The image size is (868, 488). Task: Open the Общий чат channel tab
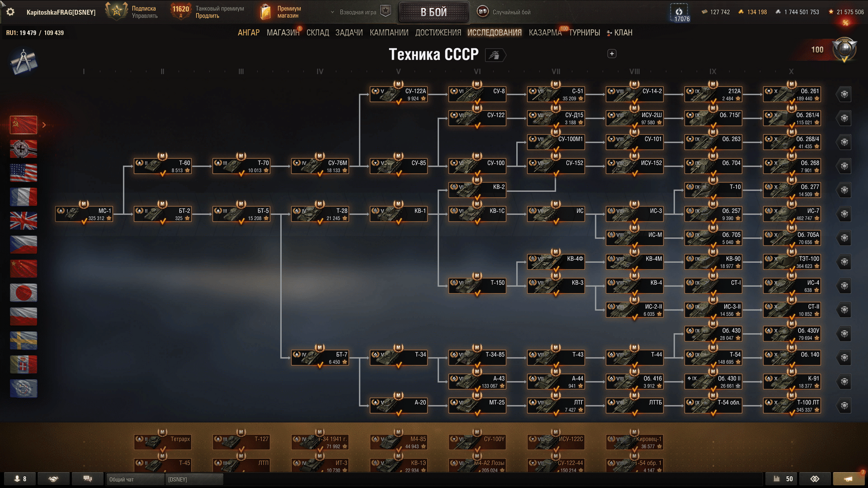pyautogui.click(x=136, y=479)
